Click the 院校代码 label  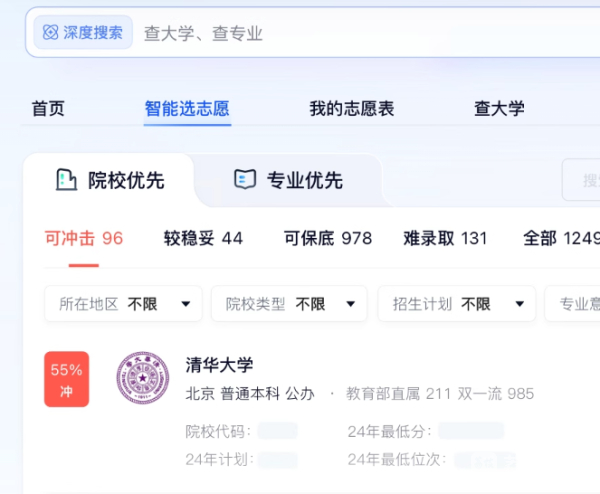pyautogui.click(x=218, y=431)
